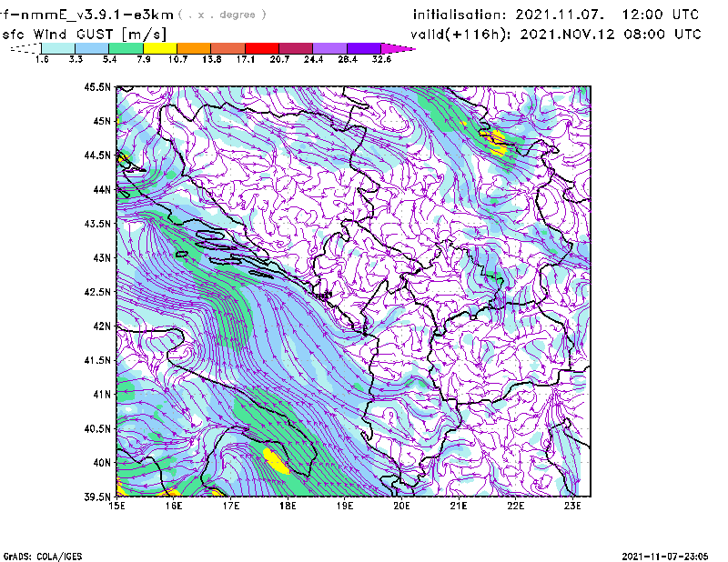Viewport: 728px width, 562px height.
Task: Click the 43N latitude label
Action: pyautogui.click(x=102, y=257)
